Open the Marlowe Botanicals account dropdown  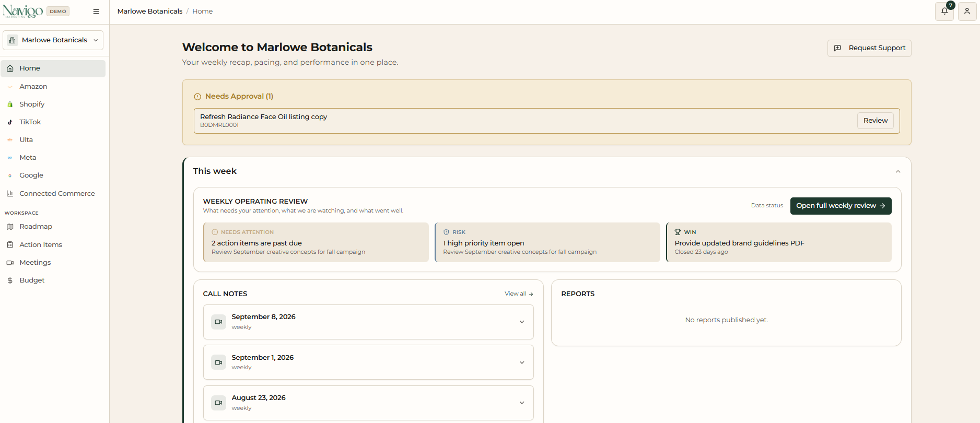coord(53,40)
